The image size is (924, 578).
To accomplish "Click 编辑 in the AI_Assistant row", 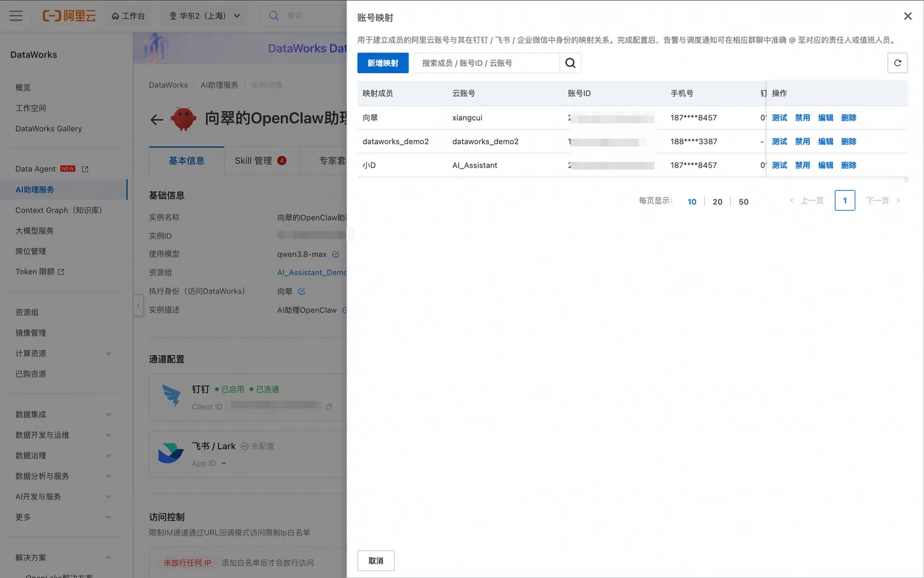I will tap(826, 165).
